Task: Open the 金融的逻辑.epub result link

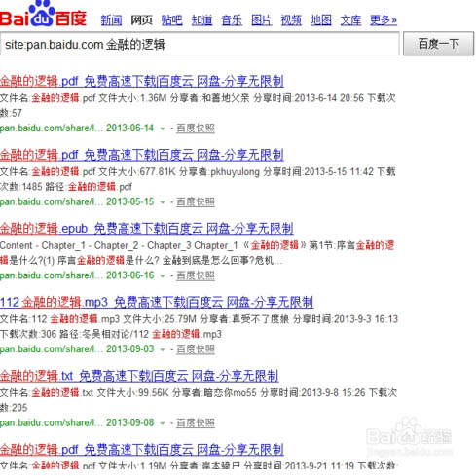Action: tap(147, 228)
